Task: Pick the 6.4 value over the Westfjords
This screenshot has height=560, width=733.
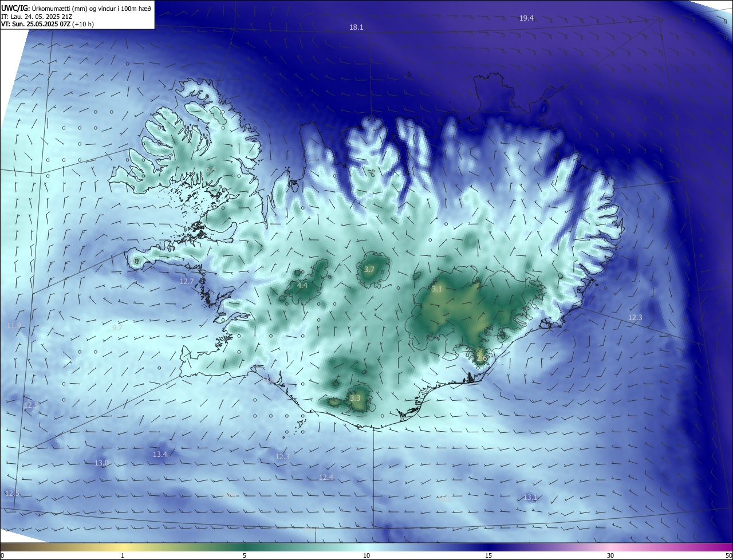Action: point(211,169)
